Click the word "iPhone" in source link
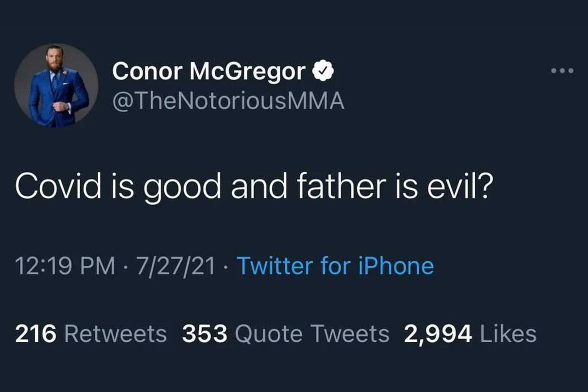Image resolution: width=588 pixels, height=392 pixels. coord(396,266)
